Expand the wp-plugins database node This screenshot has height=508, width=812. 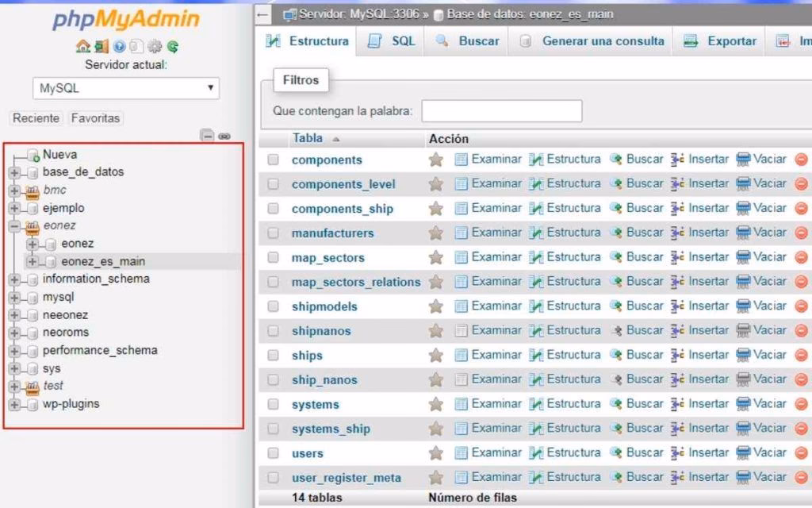(x=14, y=405)
